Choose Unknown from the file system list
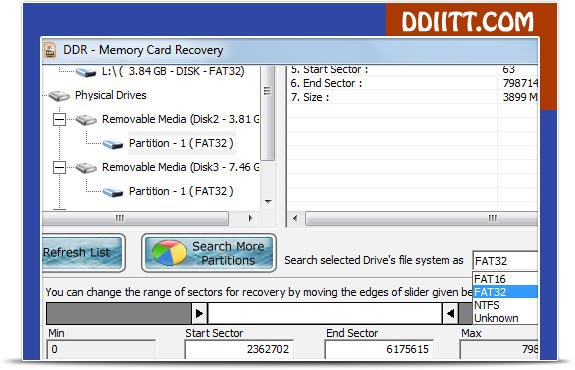 pos(505,318)
